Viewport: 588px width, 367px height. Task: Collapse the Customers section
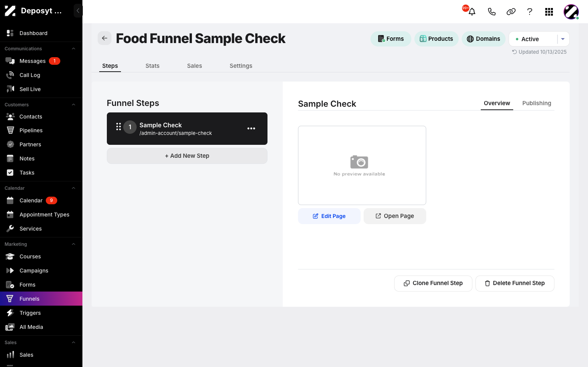point(74,105)
